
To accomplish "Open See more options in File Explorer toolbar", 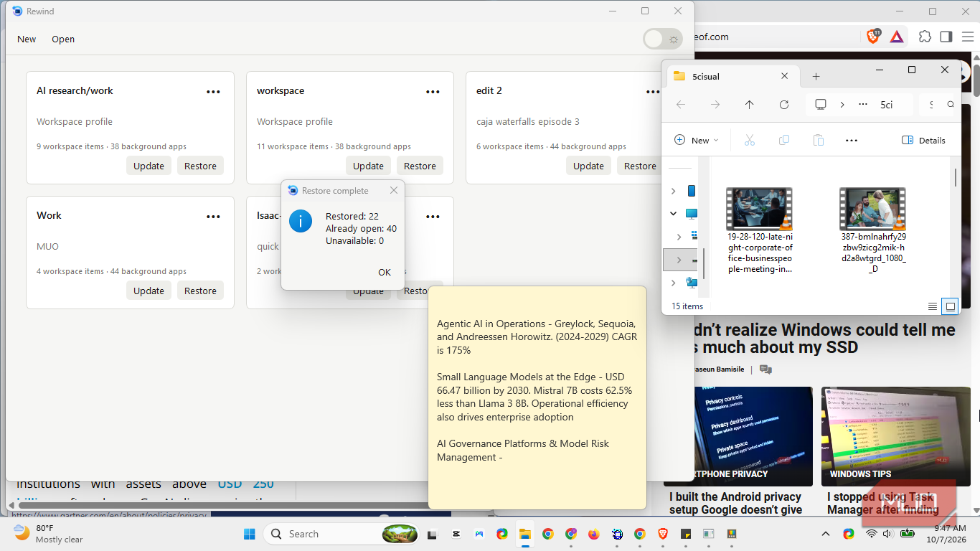I will click(x=852, y=140).
